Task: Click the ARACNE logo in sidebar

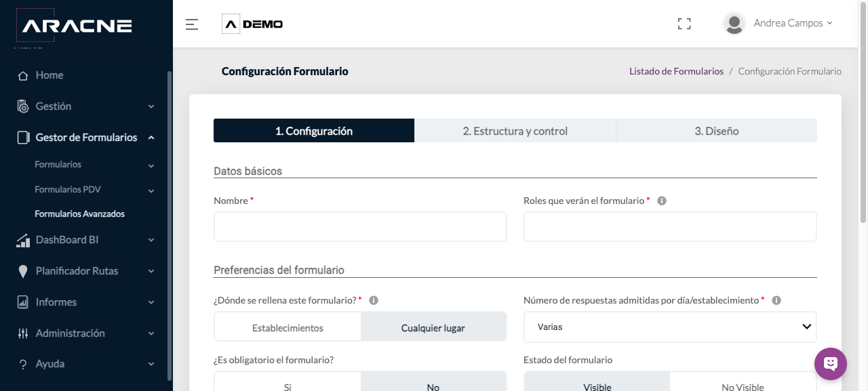Action: coord(73,26)
